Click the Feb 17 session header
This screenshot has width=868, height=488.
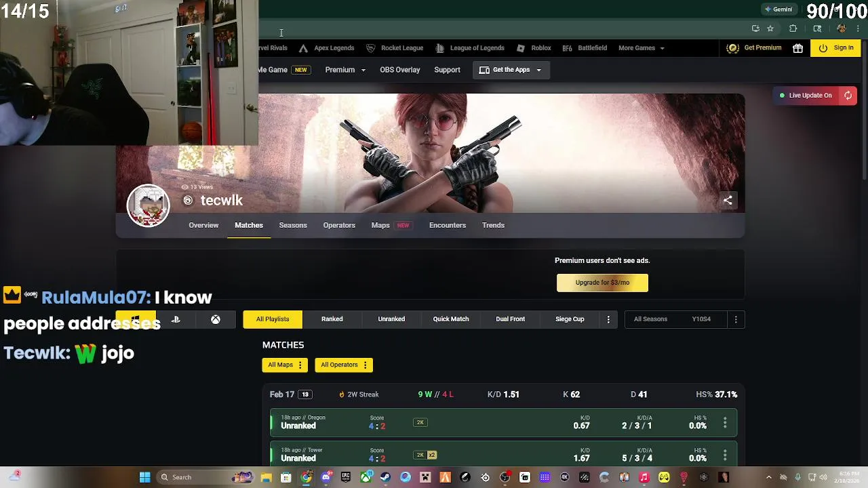pos(503,394)
